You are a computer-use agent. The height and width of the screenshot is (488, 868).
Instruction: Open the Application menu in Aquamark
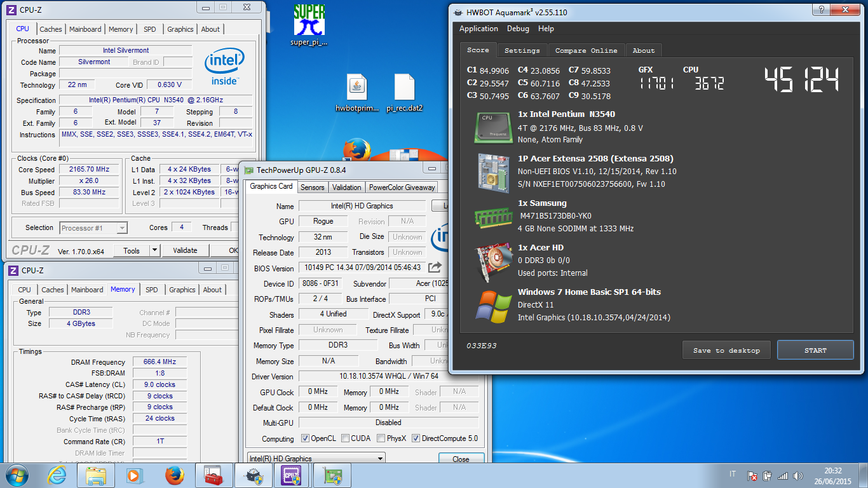click(478, 29)
